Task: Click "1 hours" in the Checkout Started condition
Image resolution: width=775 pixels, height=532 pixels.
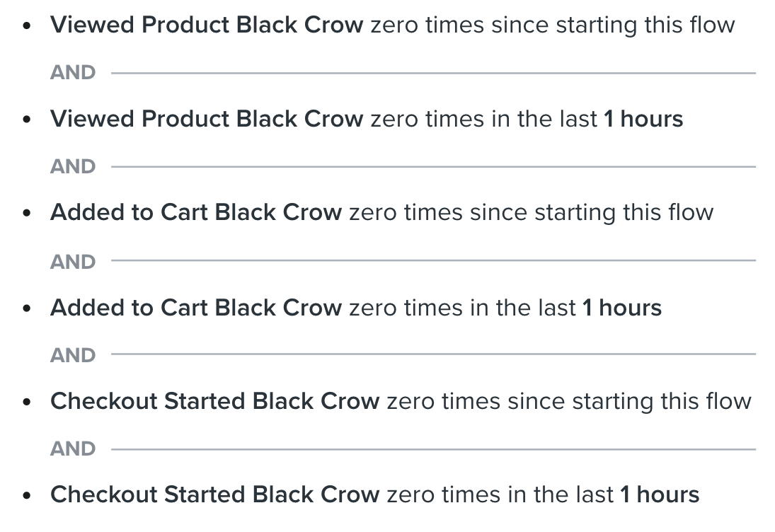Action: pyautogui.click(x=660, y=495)
